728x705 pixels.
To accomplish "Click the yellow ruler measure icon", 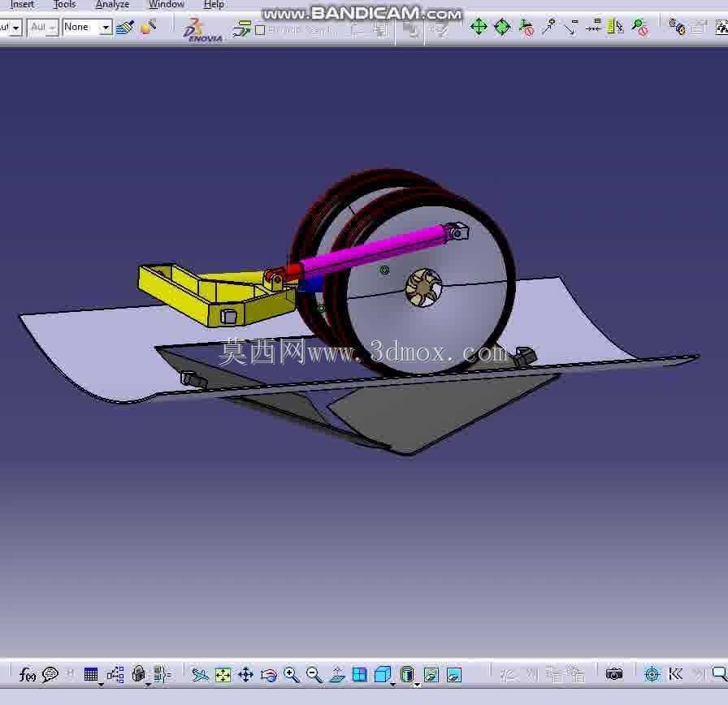I will pyautogui.click(x=615, y=27).
